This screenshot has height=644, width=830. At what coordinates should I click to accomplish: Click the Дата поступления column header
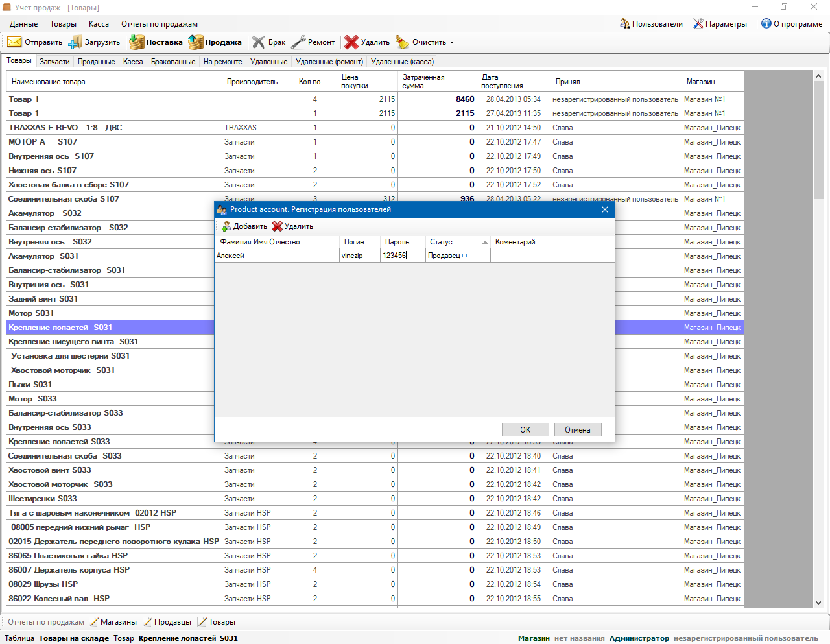513,82
